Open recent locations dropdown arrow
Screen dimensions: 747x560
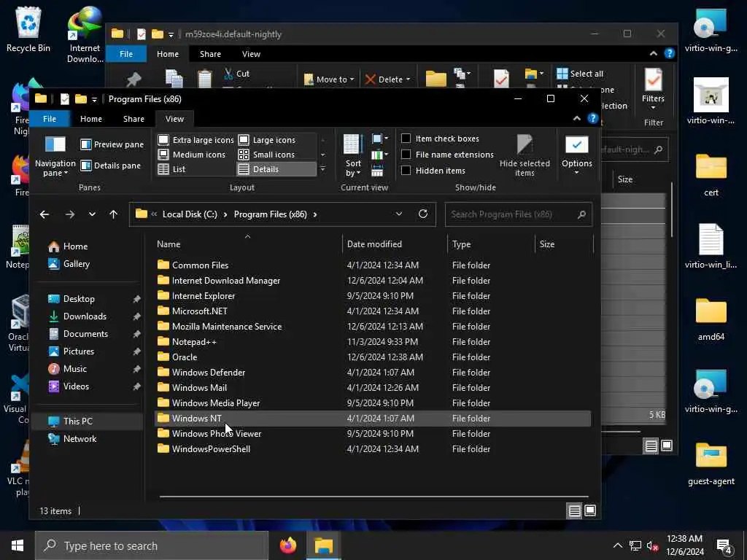tap(92, 214)
